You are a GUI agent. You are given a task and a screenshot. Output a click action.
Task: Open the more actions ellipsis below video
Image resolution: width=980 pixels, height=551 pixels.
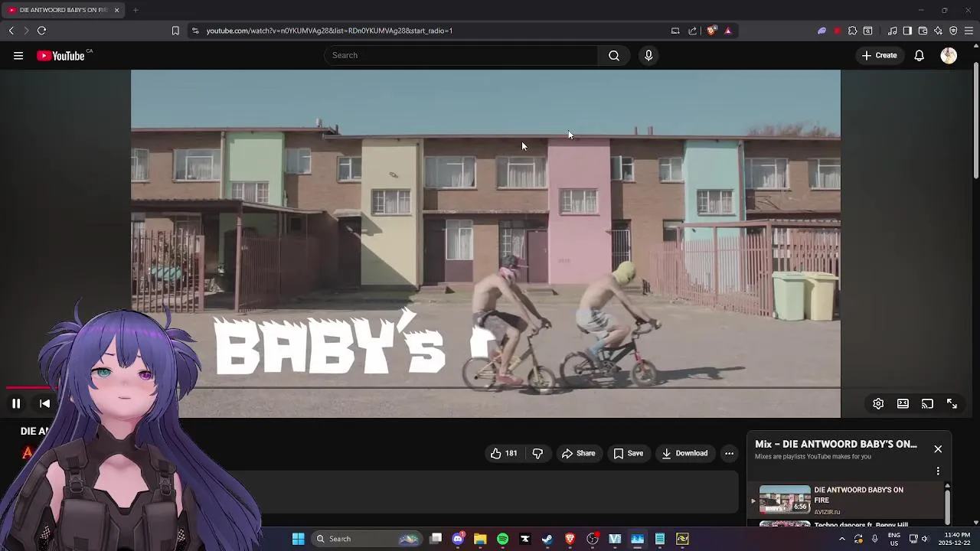(729, 453)
